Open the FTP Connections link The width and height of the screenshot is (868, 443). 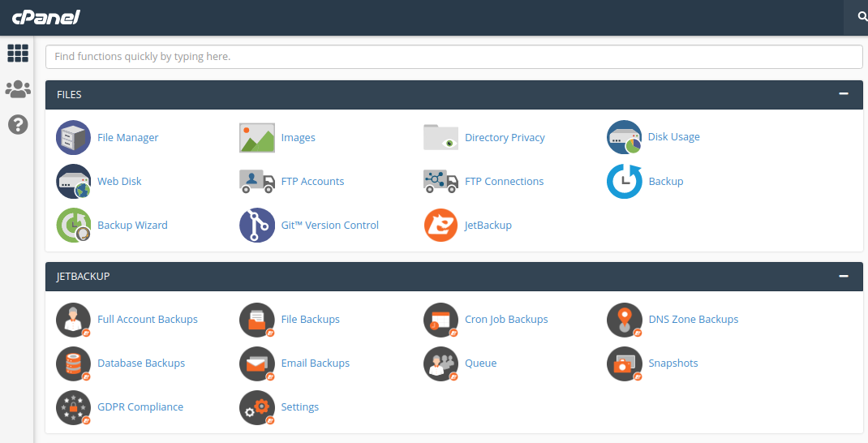(505, 181)
